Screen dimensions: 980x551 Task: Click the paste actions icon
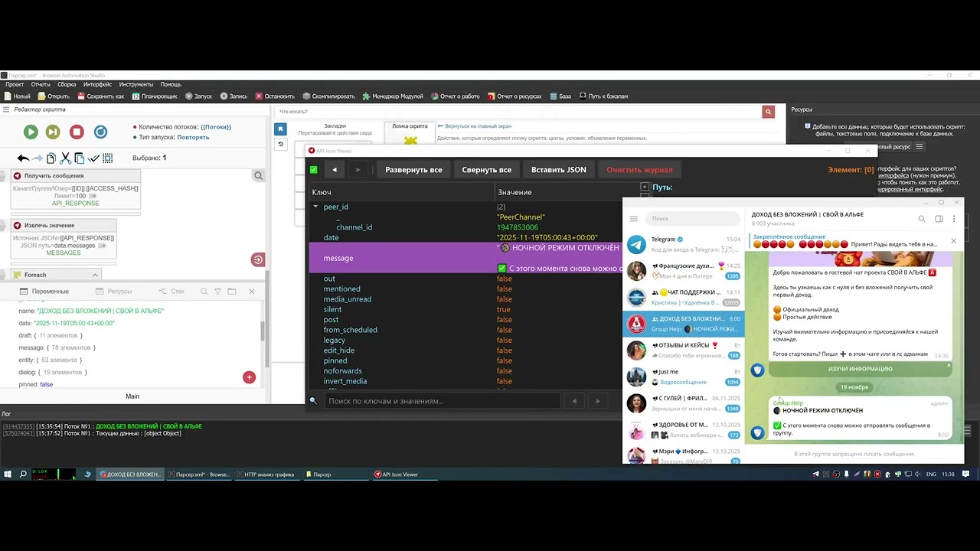(79, 158)
